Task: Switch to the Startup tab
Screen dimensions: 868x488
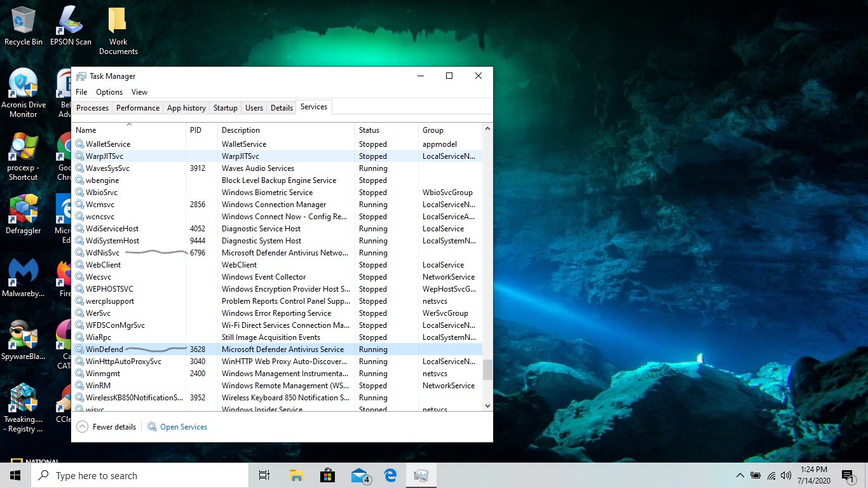Action: tap(225, 108)
